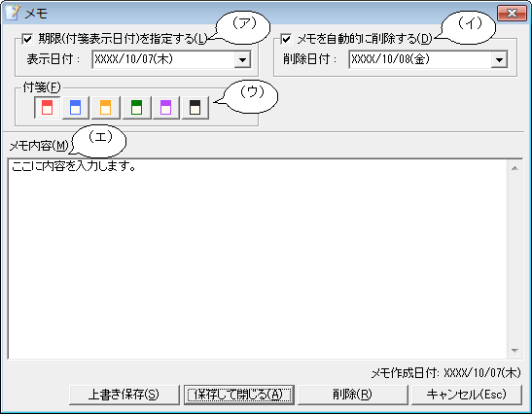Select the orange sticky note icon
This screenshot has height=414, width=532.
coord(105,108)
